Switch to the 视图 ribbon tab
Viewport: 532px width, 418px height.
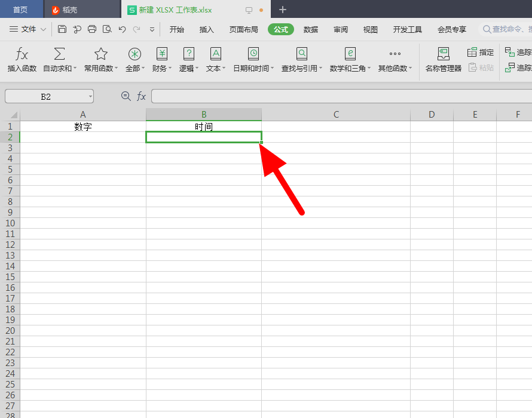[371, 29]
